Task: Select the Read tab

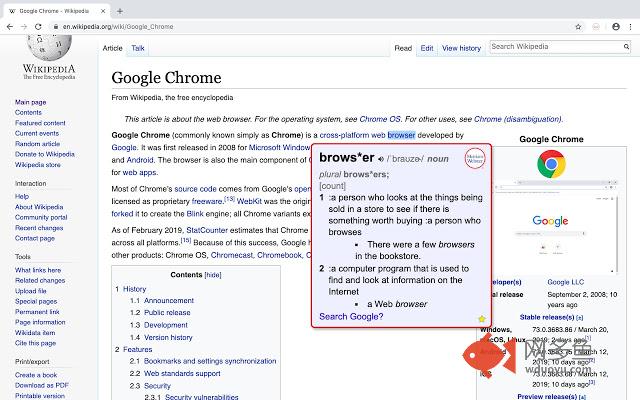Action: (x=403, y=48)
